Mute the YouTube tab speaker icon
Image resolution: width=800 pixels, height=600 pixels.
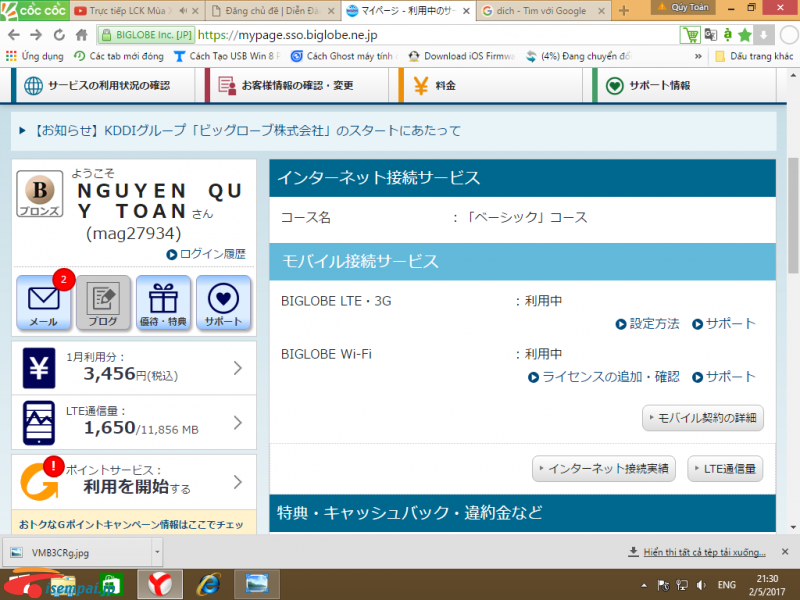tap(183, 10)
